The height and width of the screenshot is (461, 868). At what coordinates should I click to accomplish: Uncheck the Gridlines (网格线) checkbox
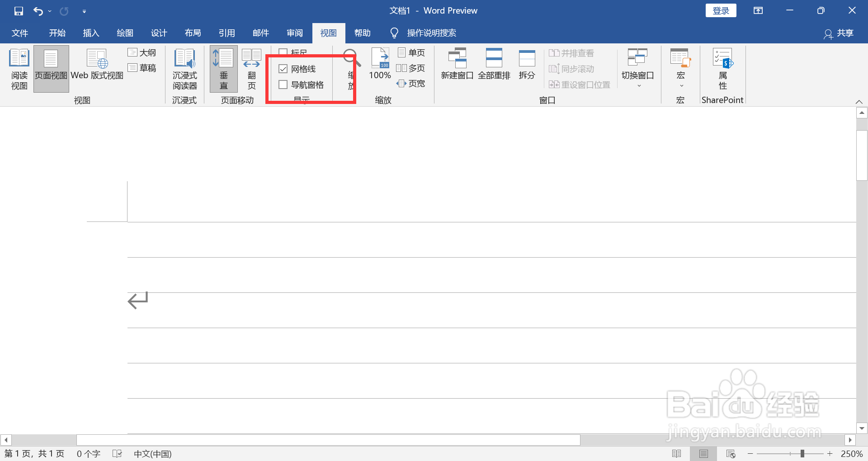point(283,69)
